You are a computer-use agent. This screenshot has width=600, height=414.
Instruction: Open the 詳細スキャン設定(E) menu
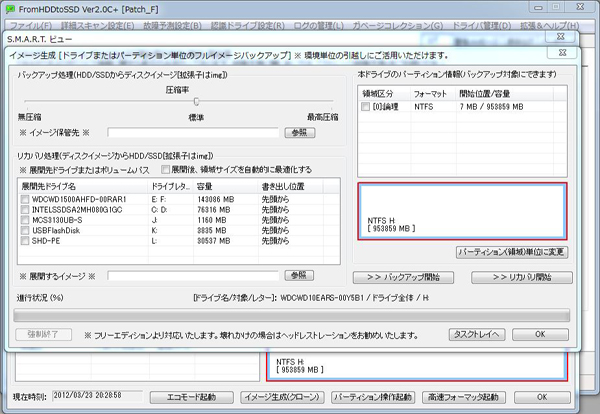pyautogui.click(x=98, y=26)
